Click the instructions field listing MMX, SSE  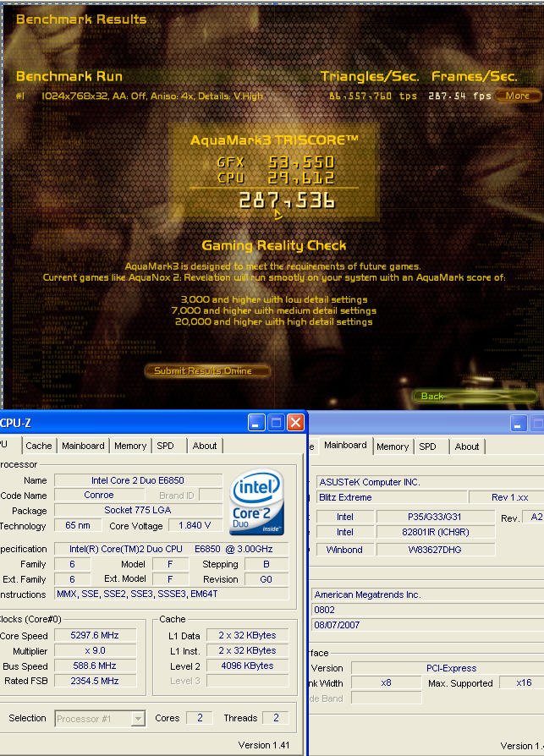pyautogui.click(x=171, y=594)
